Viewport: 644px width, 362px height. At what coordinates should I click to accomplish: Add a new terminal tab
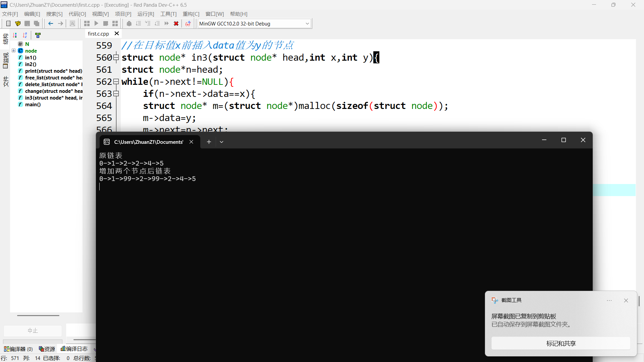pos(209,142)
